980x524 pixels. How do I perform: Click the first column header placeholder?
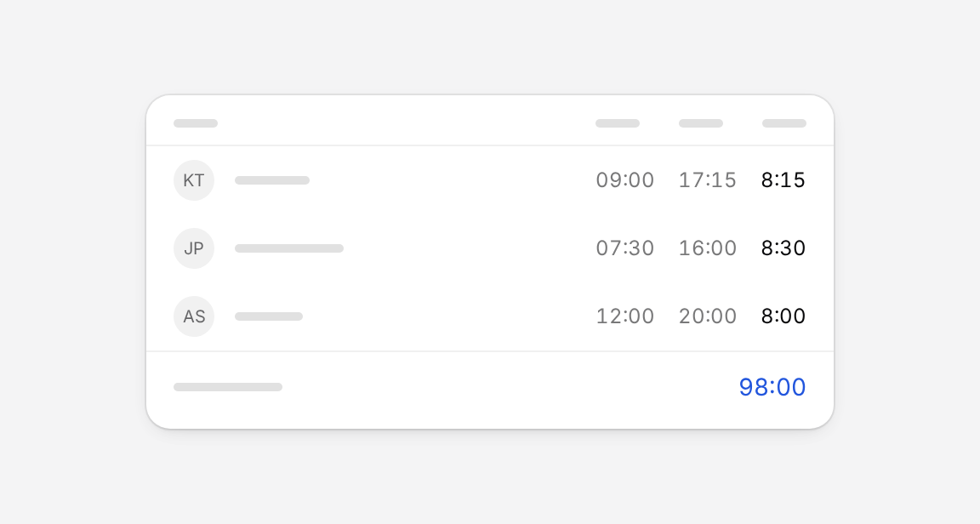pos(196,123)
